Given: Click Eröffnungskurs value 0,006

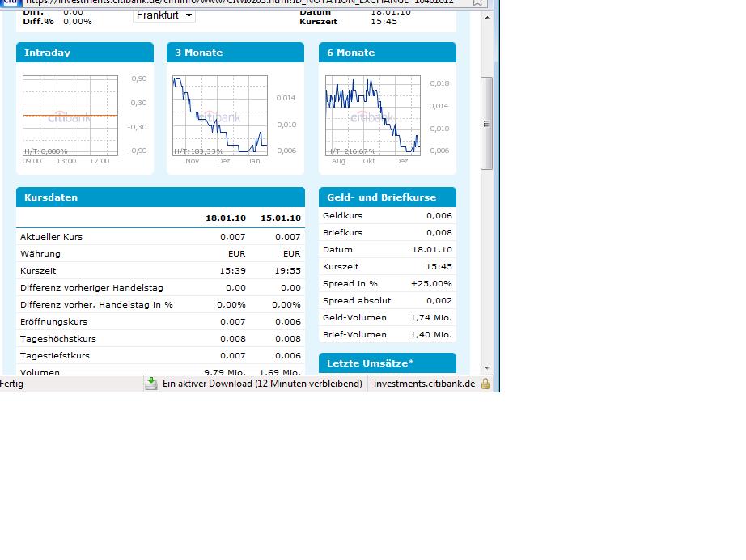Looking at the screenshot, I should [x=288, y=321].
